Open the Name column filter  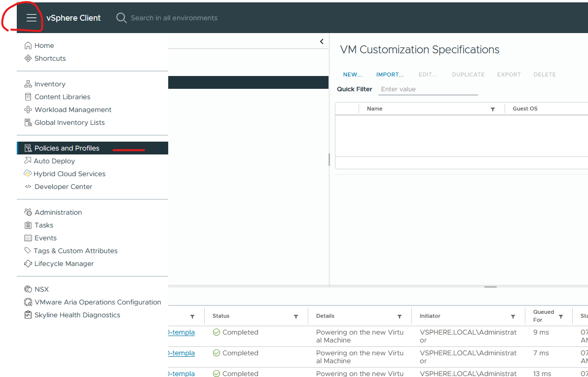tap(493, 109)
